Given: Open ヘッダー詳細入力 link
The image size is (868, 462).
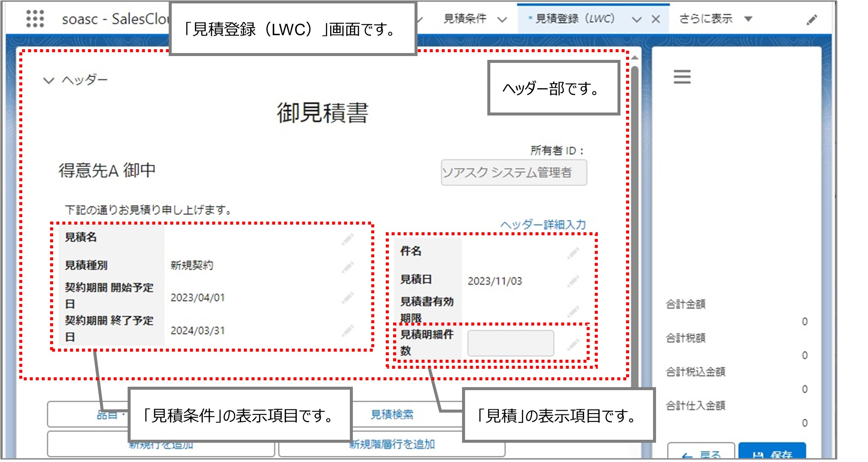Looking at the screenshot, I should click(543, 223).
